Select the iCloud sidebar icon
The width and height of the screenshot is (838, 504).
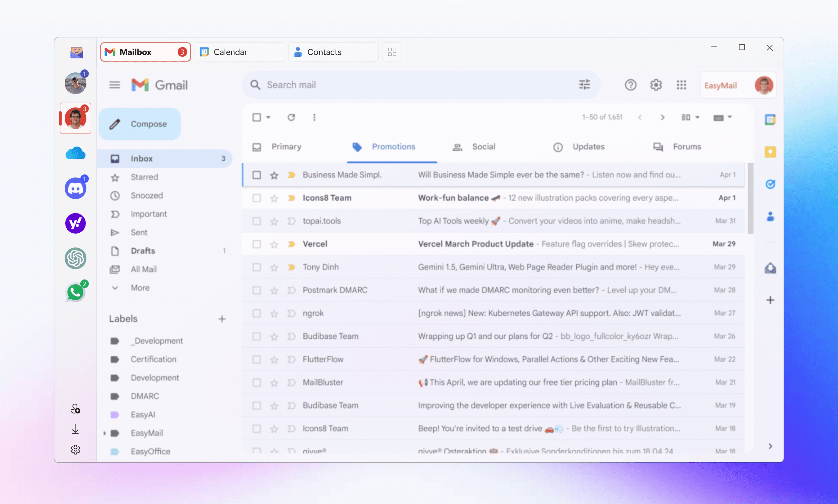pos(76,153)
